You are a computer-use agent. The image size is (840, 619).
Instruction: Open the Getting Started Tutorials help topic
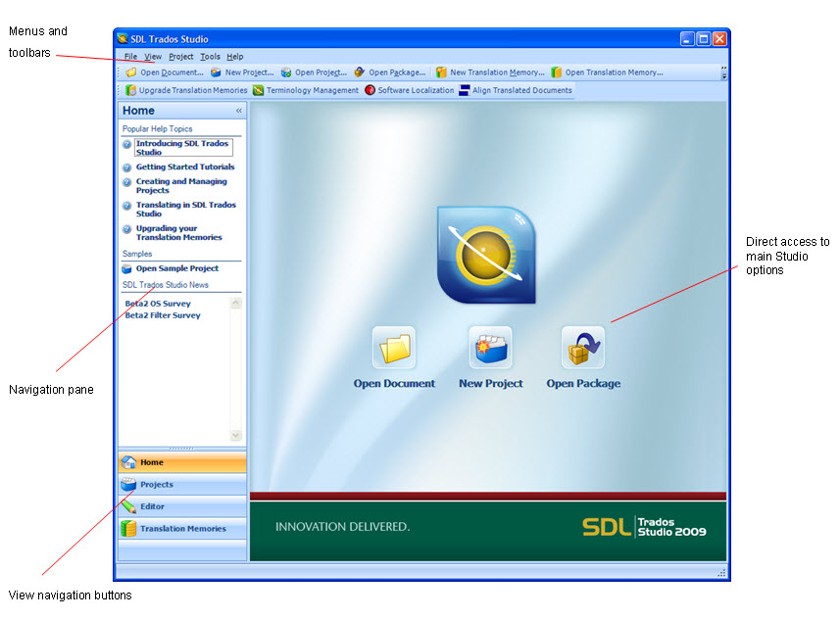coord(185,167)
